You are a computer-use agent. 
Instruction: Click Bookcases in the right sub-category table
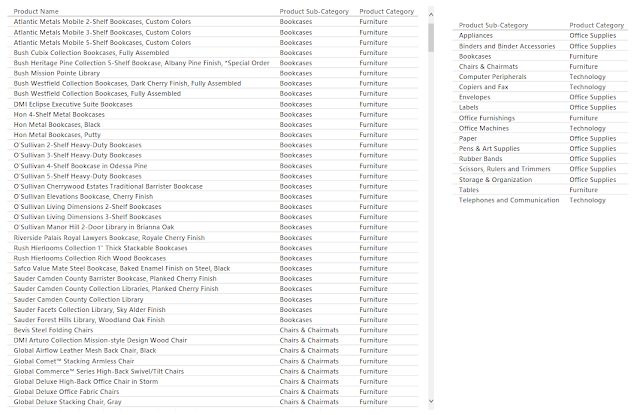(475, 56)
